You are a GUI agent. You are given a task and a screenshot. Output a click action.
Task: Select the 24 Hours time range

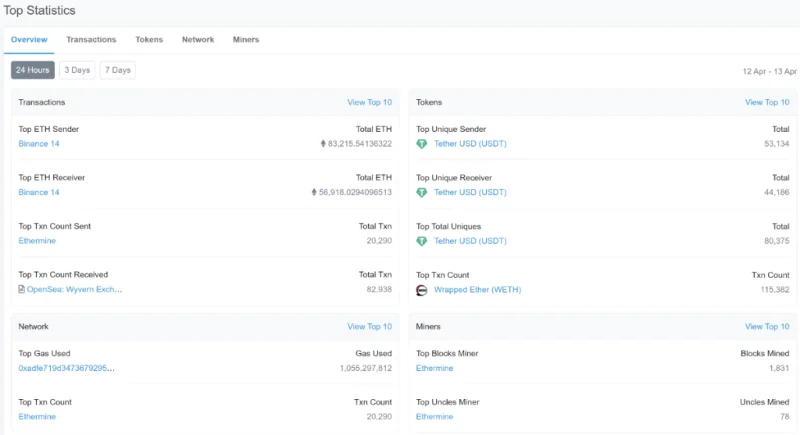[x=33, y=70]
